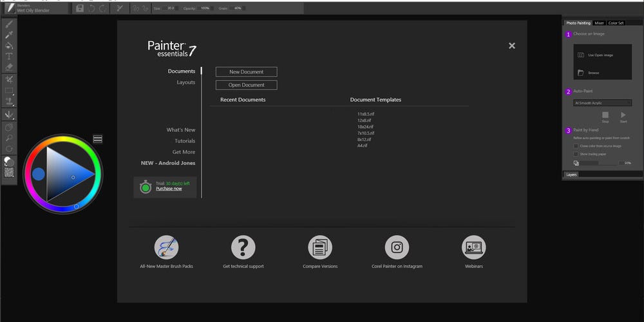Click the Compare Versions icon
Image resolution: width=644 pixels, height=322 pixels.
(x=320, y=247)
